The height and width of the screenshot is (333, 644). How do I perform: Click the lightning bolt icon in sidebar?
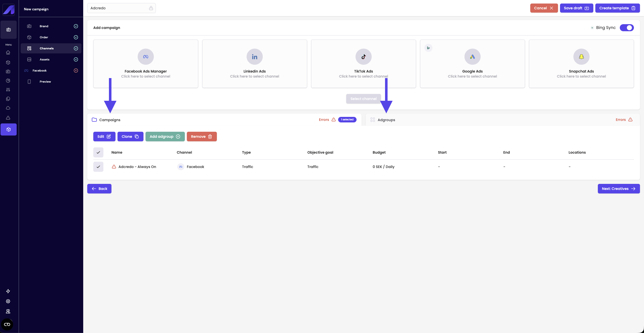coord(8,291)
